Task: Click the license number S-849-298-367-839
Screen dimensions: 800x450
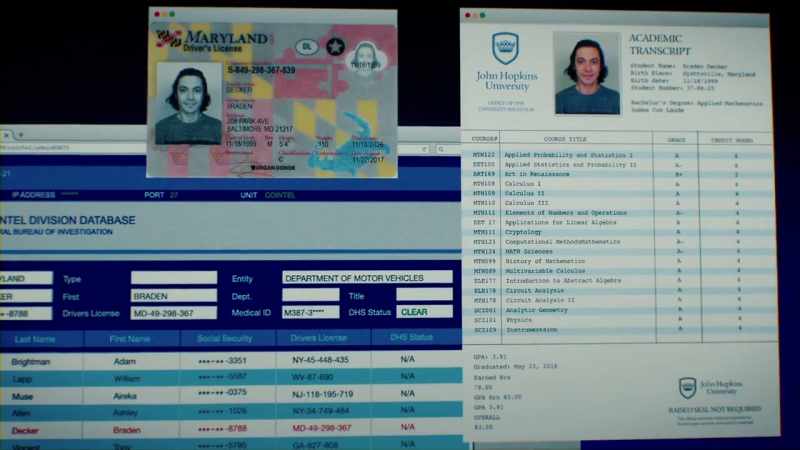Action: (x=261, y=70)
